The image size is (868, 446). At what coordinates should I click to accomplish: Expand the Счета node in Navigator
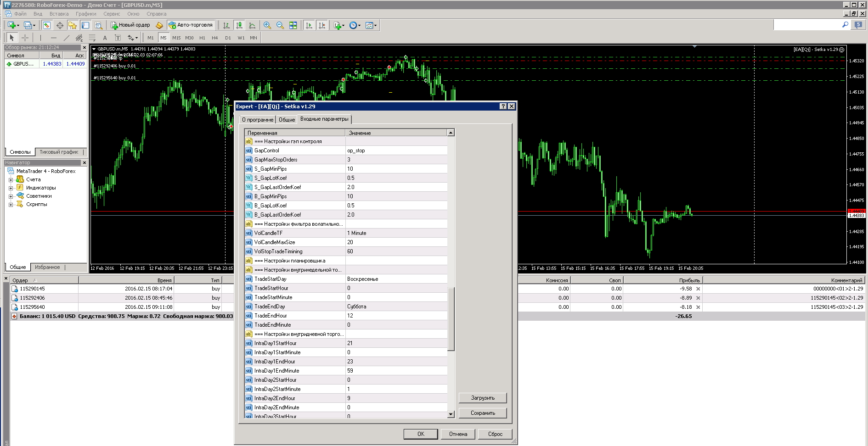(x=11, y=180)
